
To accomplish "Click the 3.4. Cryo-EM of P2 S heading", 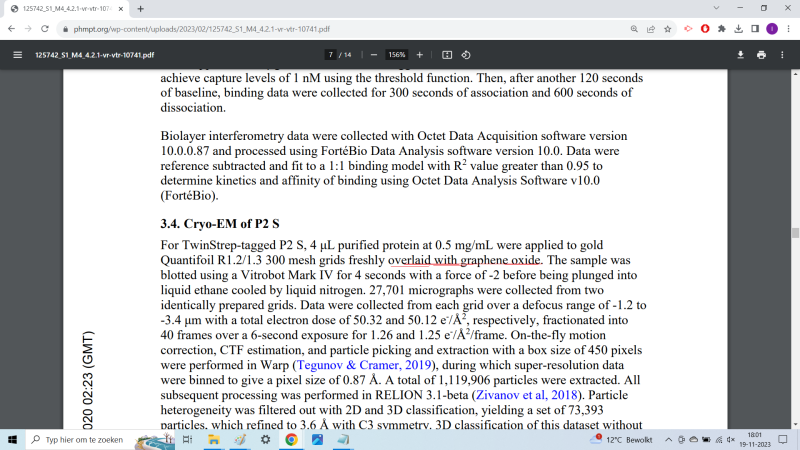I will (x=220, y=224).
